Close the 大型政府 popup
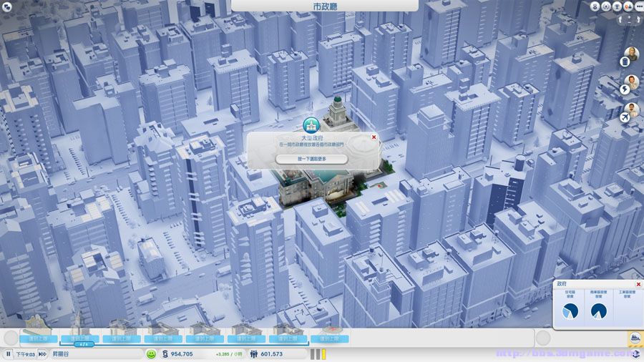The image size is (644, 362). pyautogui.click(x=374, y=137)
